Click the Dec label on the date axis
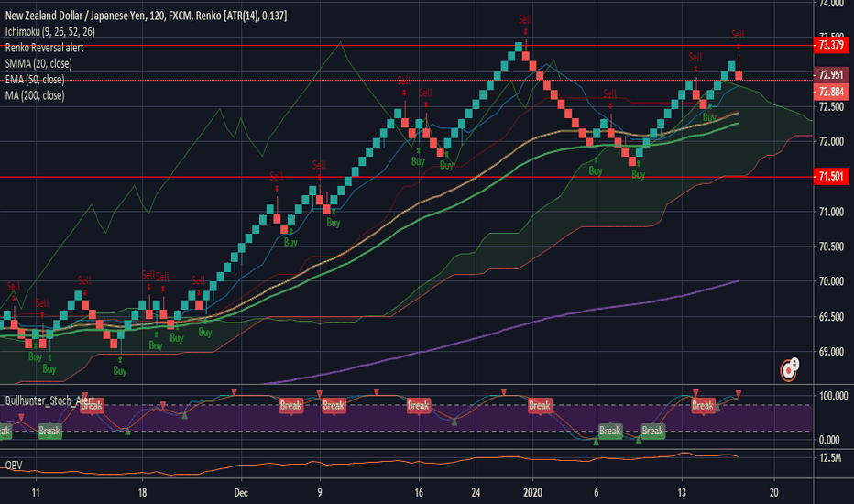 (240, 491)
